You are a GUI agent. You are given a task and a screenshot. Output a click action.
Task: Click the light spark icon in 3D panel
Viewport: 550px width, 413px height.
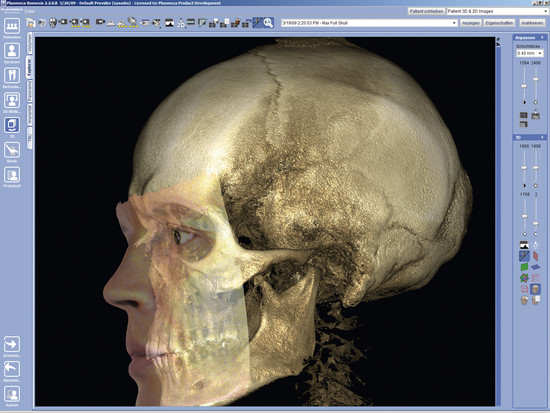click(x=536, y=245)
